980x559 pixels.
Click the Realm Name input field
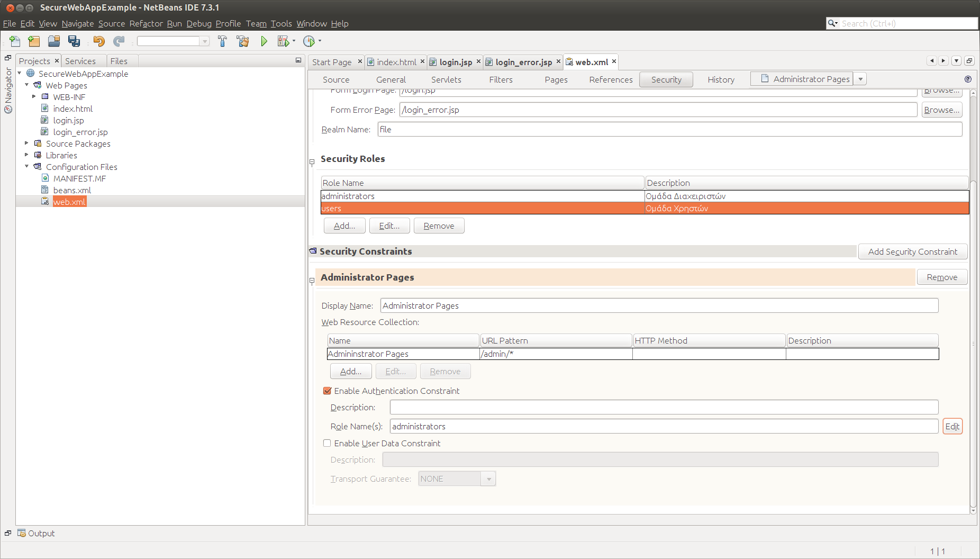(x=670, y=129)
